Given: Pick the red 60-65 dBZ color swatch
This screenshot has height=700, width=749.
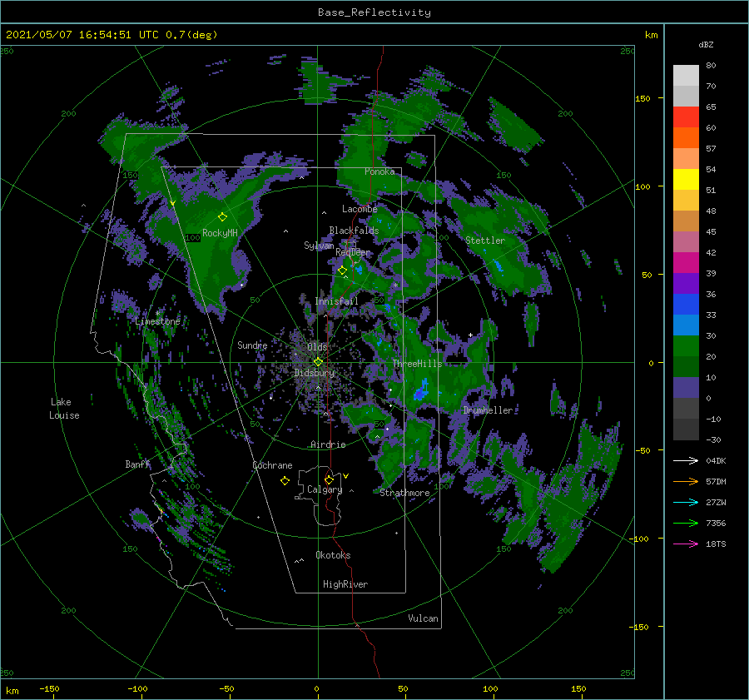Looking at the screenshot, I should (686, 117).
